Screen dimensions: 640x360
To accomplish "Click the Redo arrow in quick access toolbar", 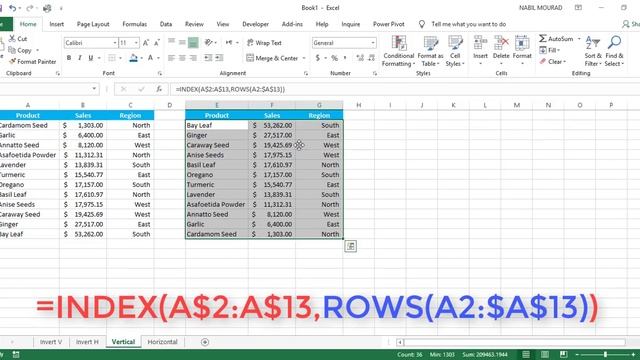I will point(29,8).
